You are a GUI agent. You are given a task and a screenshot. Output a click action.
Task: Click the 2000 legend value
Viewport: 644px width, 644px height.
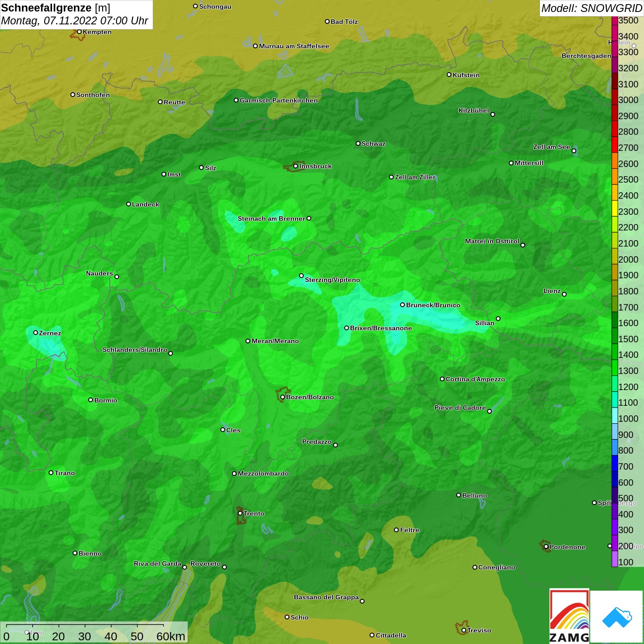pyautogui.click(x=628, y=259)
